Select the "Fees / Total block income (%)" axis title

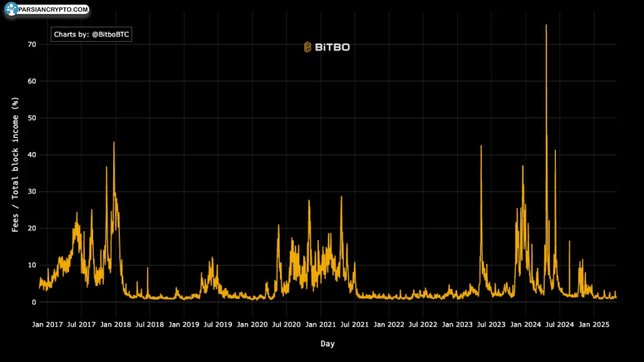pyautogui.click(x=16, y=165)
